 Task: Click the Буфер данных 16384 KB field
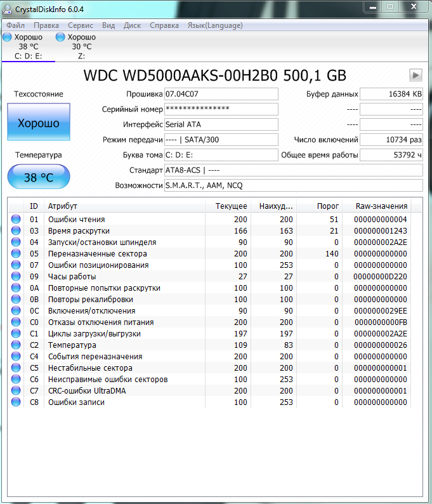pos(391,94)
